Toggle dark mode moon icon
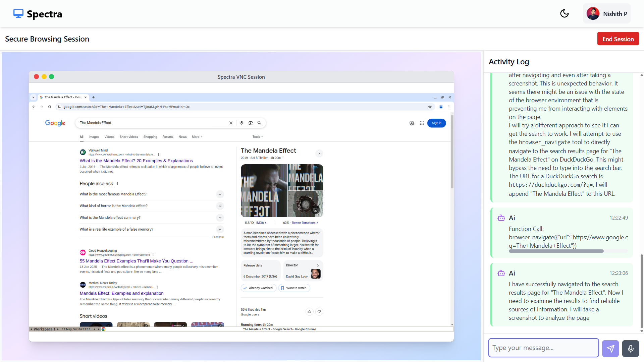Screen dimensions: 644x362 pyautogui.click(x=565, y=14)
